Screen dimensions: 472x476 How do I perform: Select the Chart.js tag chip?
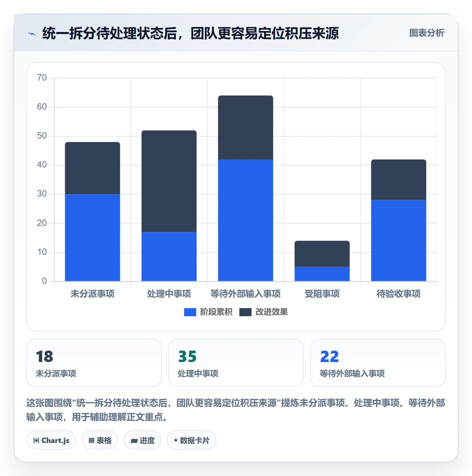(51, 440)
